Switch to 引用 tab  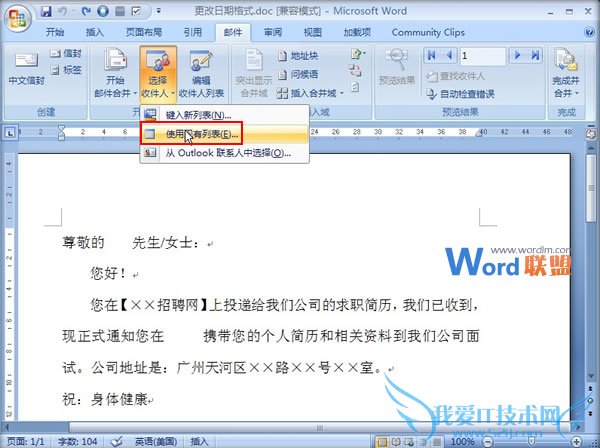(192, 32)
